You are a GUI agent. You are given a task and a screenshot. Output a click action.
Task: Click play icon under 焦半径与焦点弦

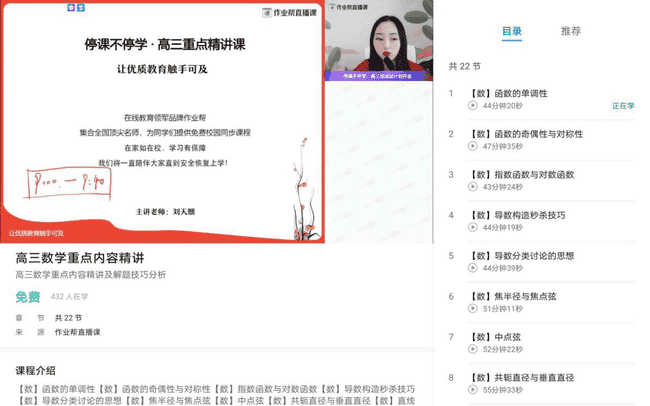click(x=473, y=309)
